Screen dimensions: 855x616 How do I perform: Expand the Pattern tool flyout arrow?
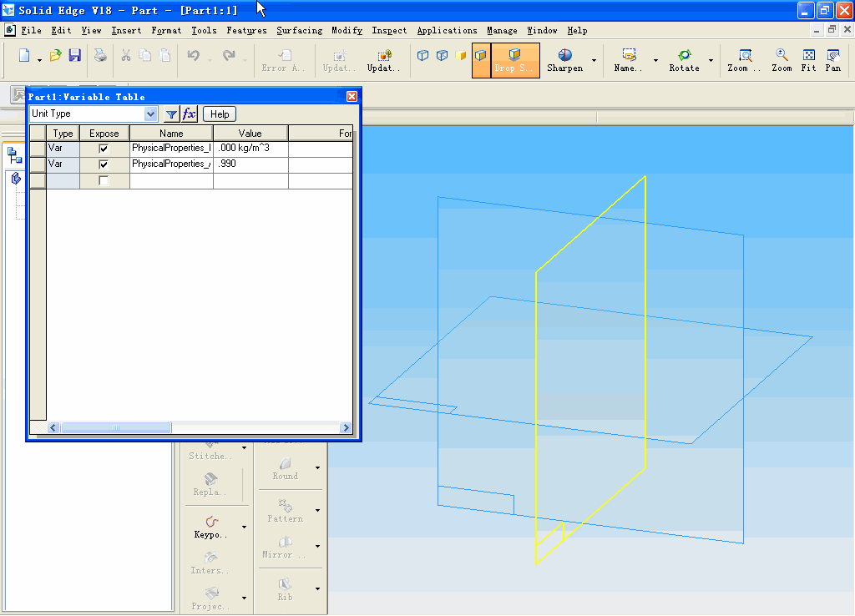tap(317, 510)
